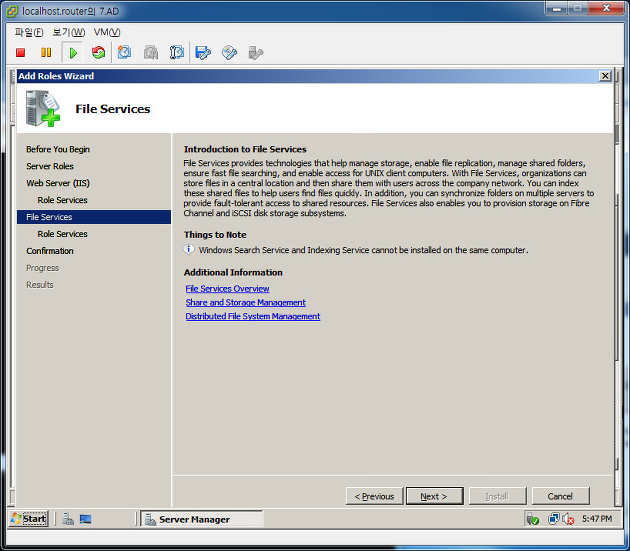Click the take snapshot clock icon
The width and height of the screenshot is (630, 551).
pyautogui.click(x=124, y=52)
